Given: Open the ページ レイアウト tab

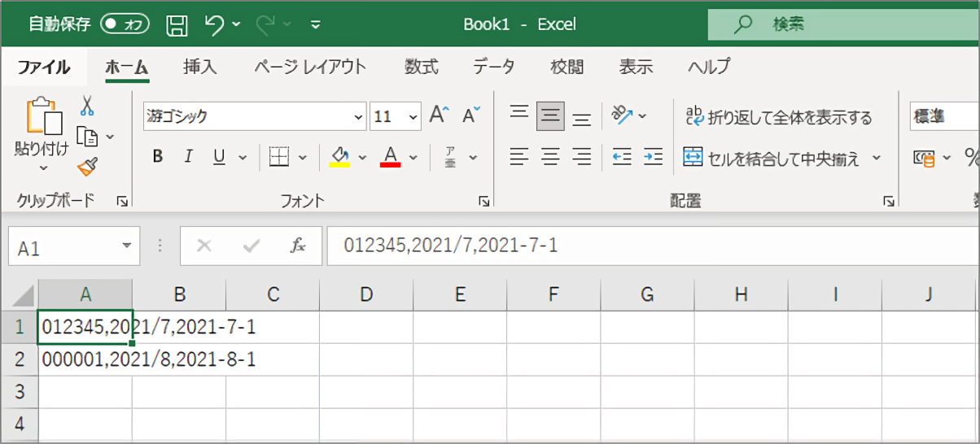Looking at the screenshot, I should tap(310, 67).
